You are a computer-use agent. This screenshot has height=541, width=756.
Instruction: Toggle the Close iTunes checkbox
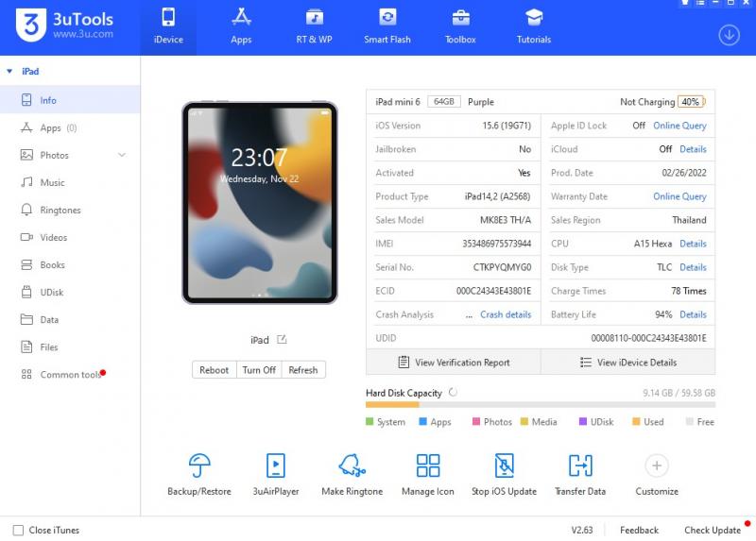(18, 530)
